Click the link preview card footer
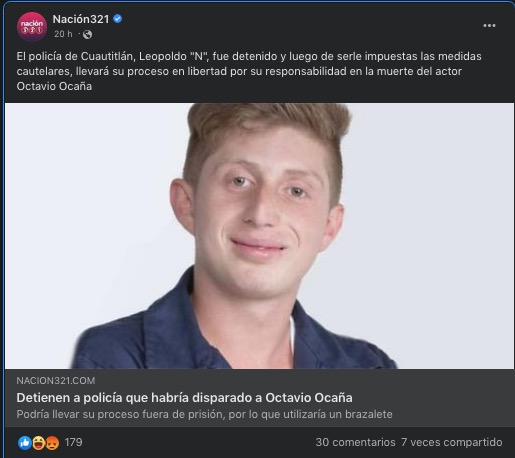The width and height of the screenshot is (515, 458). pos(259,398)
